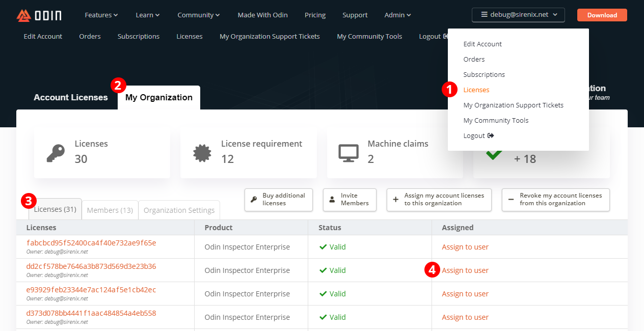The height and width of the screenshot is (331, 644).
Task: Select the Licenses (31) tab
Action: (55, 209)
